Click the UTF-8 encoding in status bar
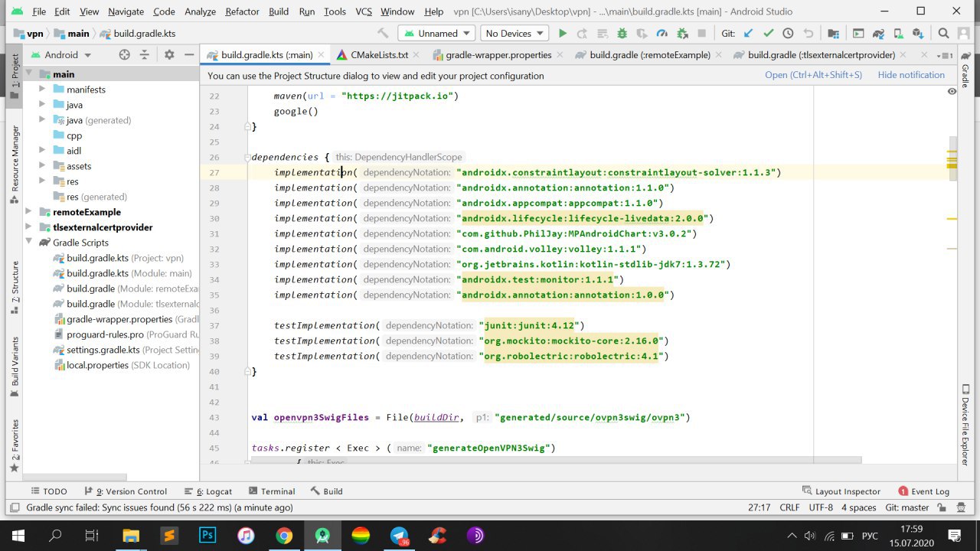Image resolution: width=980 pixels, height=551 pixels. click(821, 507)
